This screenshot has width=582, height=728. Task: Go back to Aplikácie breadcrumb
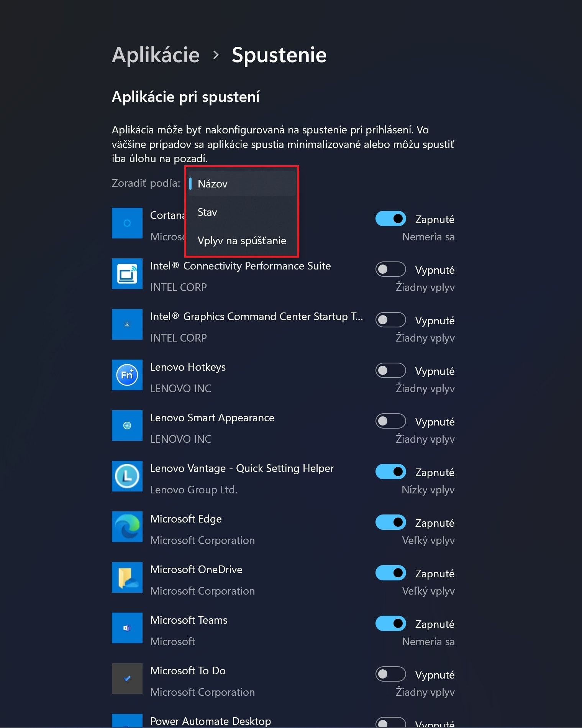[156, 55]
